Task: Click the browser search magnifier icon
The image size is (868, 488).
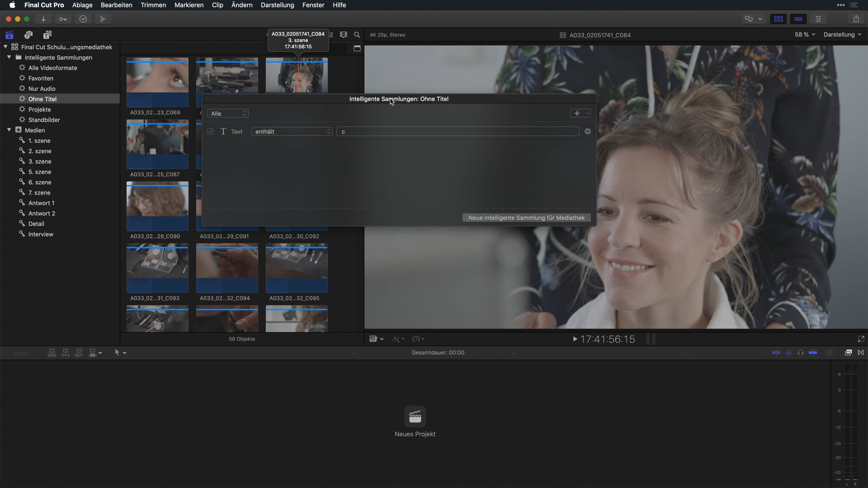Action: tap(357, 35)
